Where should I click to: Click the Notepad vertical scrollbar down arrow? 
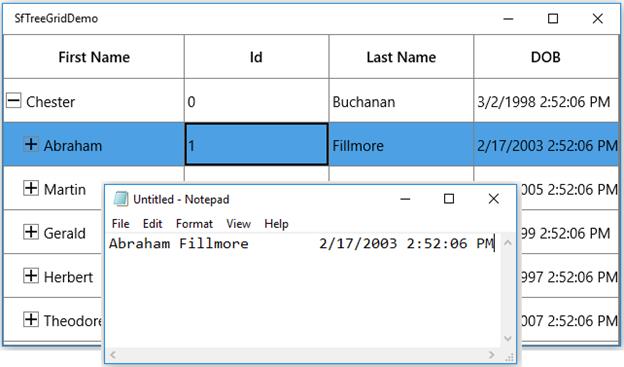click(x=508, y=338)
